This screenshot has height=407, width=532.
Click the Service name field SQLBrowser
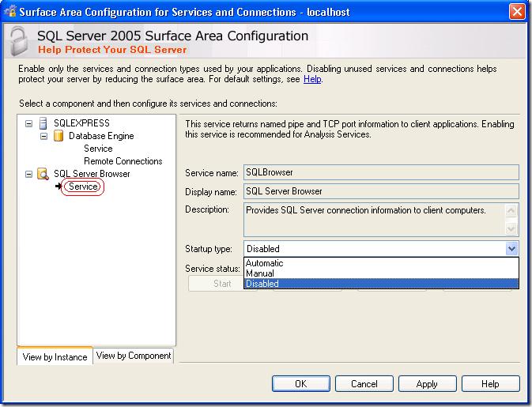(381, 172)
